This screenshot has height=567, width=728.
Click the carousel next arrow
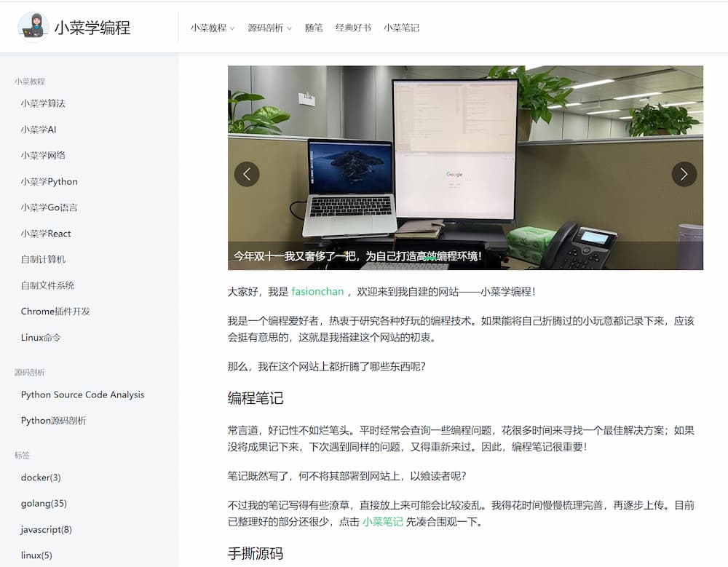click(x=684, y=174)
